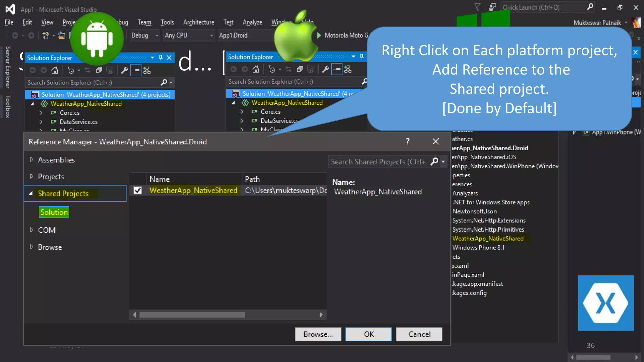
Task: Toggle auto-hide pin on Android-side Solution Explorer
Action: point(161,58)
